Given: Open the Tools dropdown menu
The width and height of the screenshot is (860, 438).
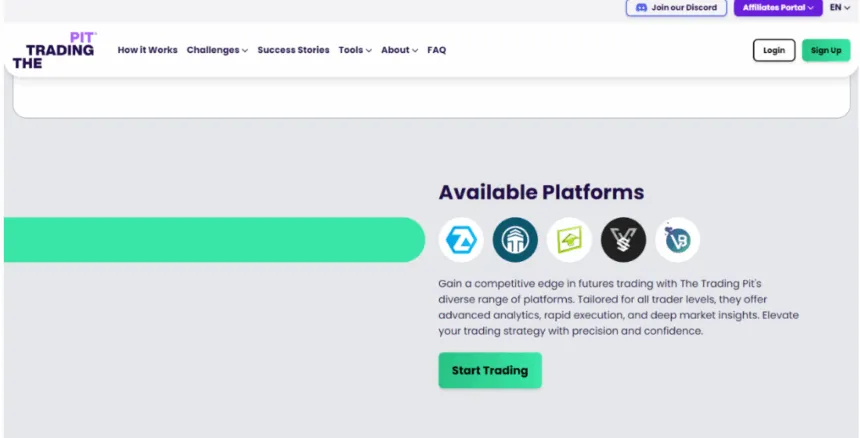Looking at the screenshot, I should coord(355,50).
